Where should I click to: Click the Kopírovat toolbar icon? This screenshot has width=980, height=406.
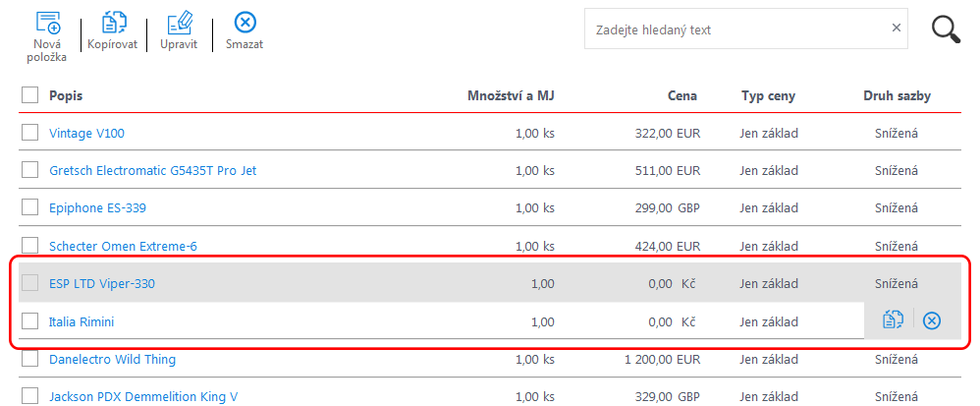113,23
